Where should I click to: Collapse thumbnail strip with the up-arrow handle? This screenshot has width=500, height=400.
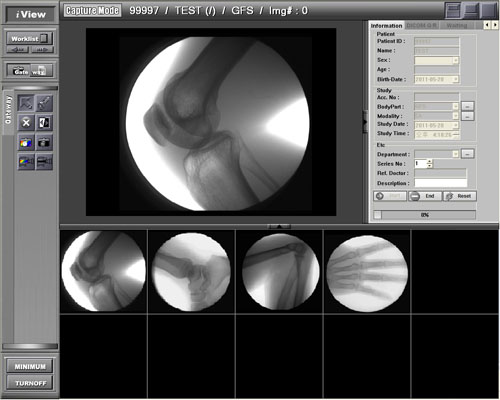click(279, 226)
